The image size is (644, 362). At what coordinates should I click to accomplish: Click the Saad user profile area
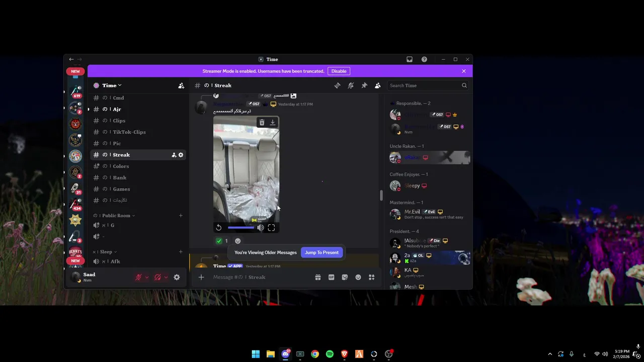pos(100,277)
